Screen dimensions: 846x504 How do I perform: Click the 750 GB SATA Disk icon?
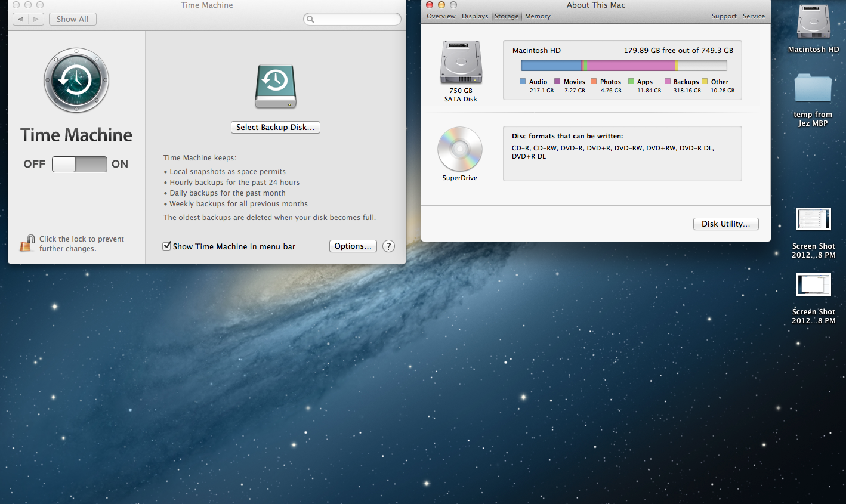point(461,63)
